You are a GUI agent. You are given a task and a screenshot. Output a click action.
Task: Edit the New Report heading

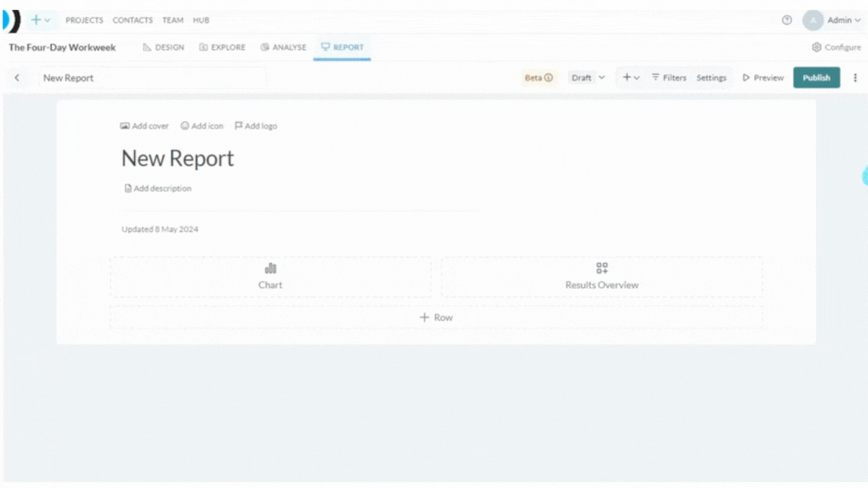pos(178,158)
